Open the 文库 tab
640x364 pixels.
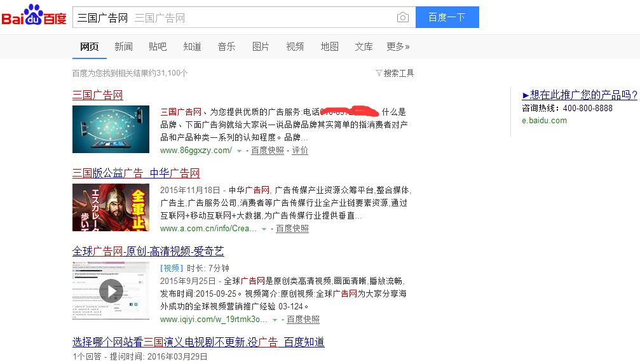click(364, 46)
